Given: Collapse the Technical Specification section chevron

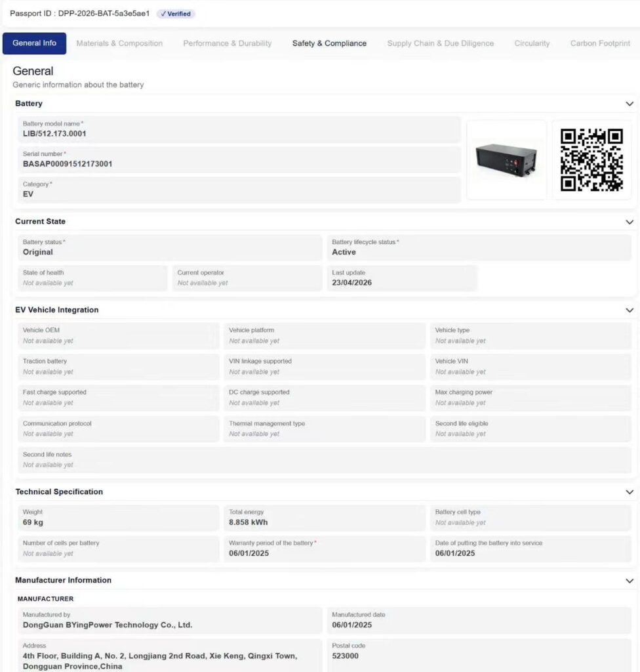Looking at the screenshot, I should 630,492.
